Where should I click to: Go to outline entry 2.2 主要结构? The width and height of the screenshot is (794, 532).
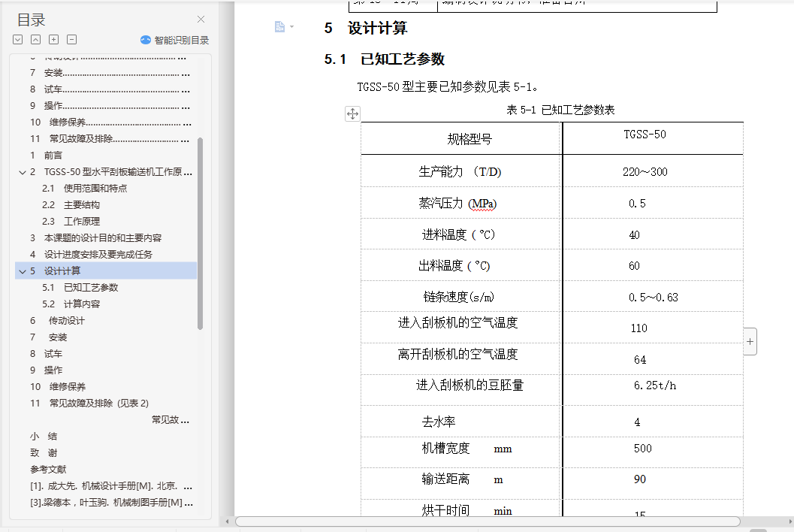pos(71,205)
